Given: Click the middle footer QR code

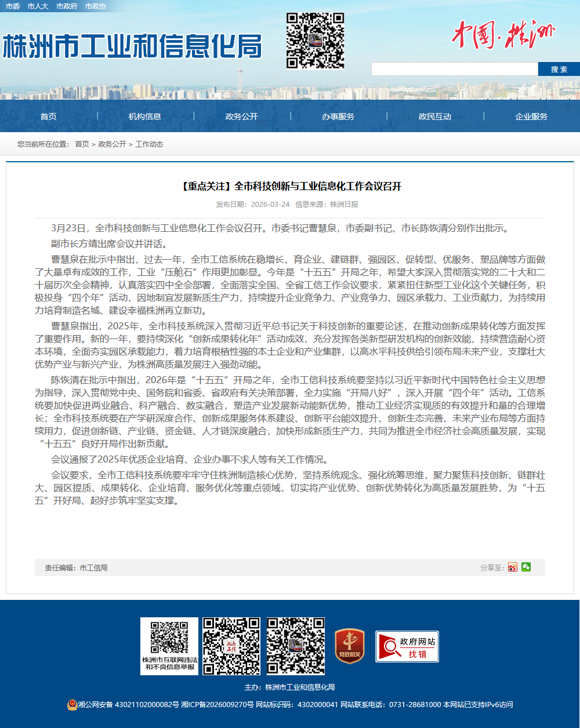Looking at the screenshot, I should pos(231,646).
